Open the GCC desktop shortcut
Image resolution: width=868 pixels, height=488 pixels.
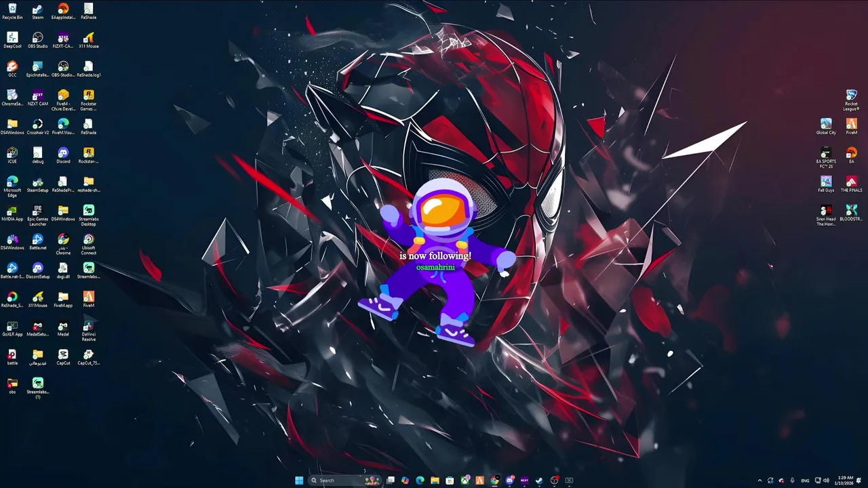point(12,69)
